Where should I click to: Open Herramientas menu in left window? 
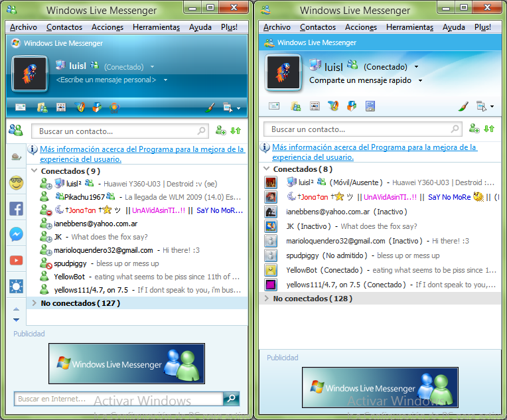pos(156,27)
